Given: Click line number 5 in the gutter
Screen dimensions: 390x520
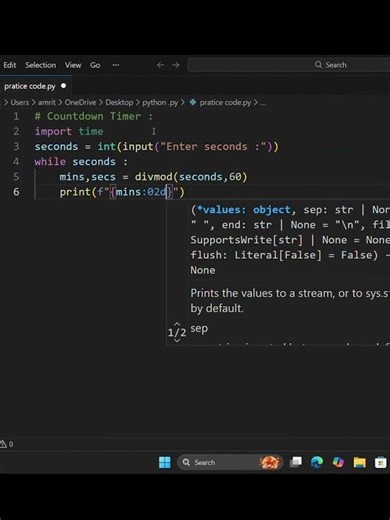Looking at the screenshot, I should tap(16, 177).
